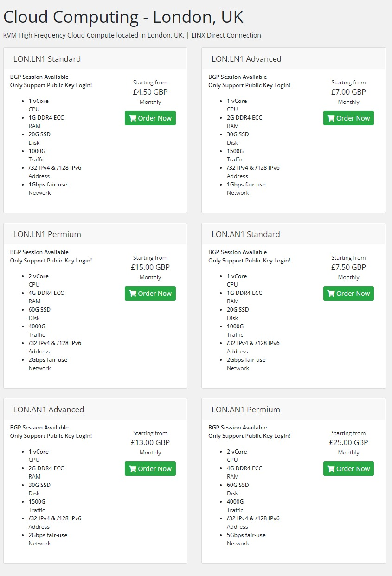Image resolution: width=392 pixels, height=576 pixels.
Task: Order the £7.50 GBP monthly plan
Action: point(348,294)
